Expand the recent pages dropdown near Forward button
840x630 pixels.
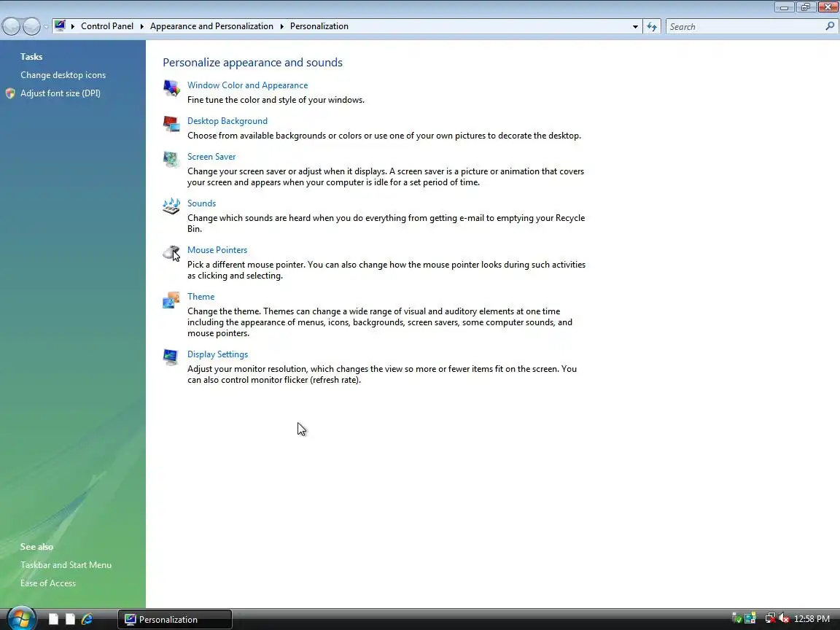(46, 26)
